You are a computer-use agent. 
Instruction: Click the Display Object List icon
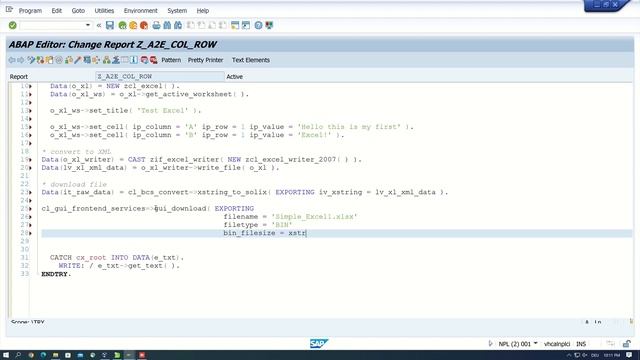(107, 60)
